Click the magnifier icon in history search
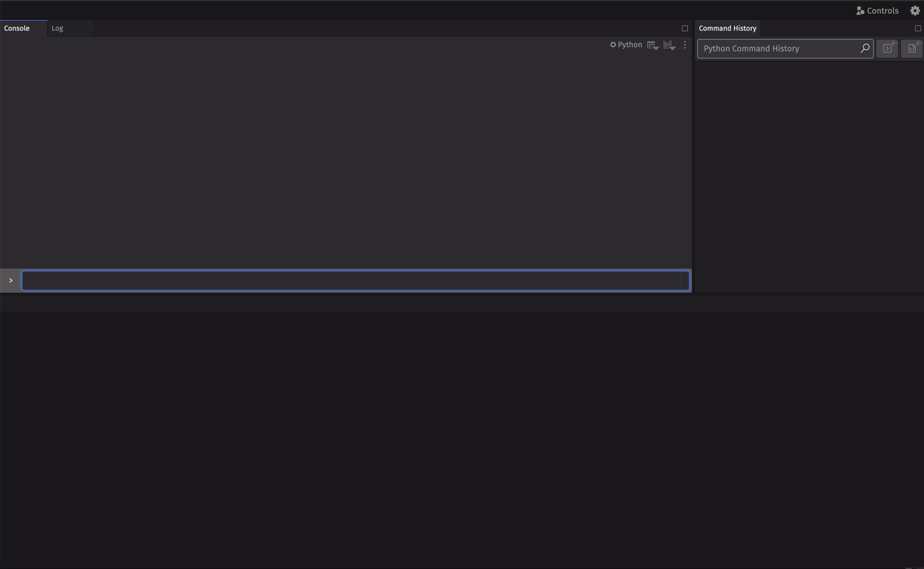Image resolution: width=924 pixels, height=569 pixels. (x=865, y=48)
